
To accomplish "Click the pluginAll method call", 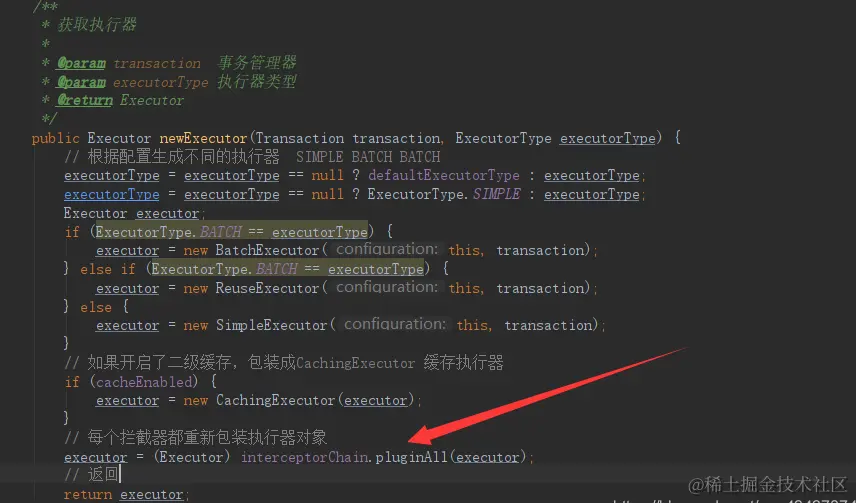I will 412,457.
